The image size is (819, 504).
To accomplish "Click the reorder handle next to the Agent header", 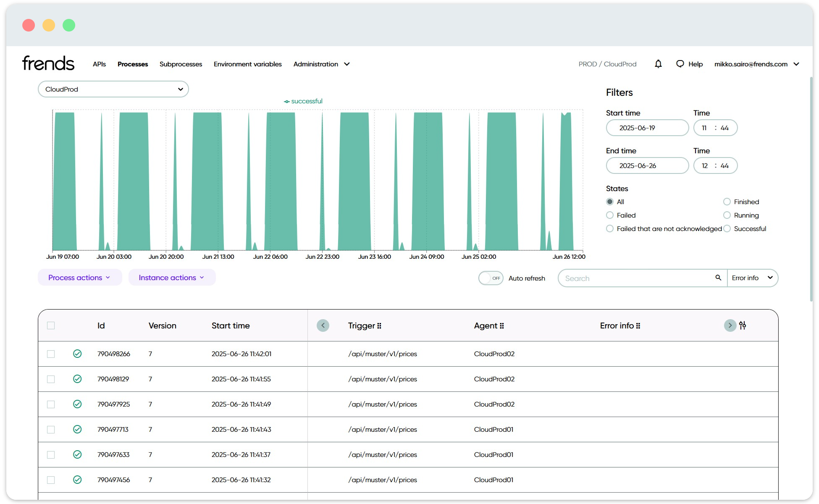I will coord(502,325).
